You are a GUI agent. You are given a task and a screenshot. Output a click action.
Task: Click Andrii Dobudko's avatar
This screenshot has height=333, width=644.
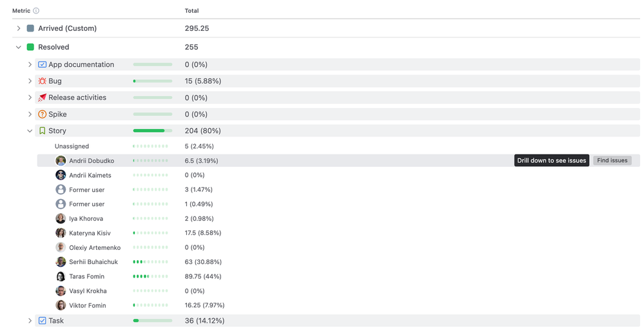tap(61, 160)
